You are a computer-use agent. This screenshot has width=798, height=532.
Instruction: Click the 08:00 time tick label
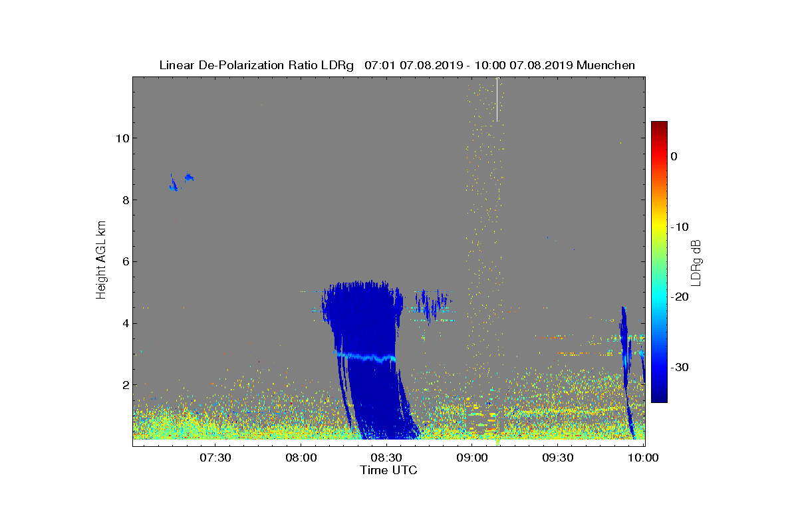click(x=301, y=458)
